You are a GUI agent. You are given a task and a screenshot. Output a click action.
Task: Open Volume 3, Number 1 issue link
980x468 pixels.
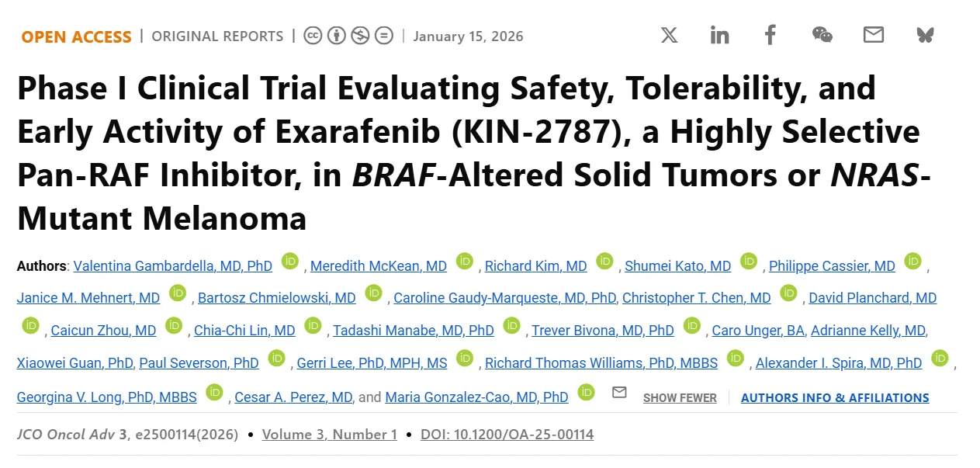click(x=329, y=435)
